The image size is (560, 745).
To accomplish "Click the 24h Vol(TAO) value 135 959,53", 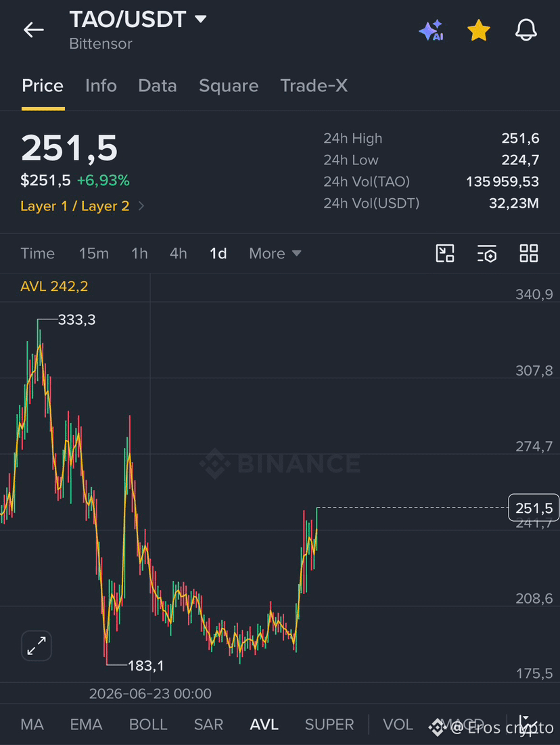I will point(503,181).
